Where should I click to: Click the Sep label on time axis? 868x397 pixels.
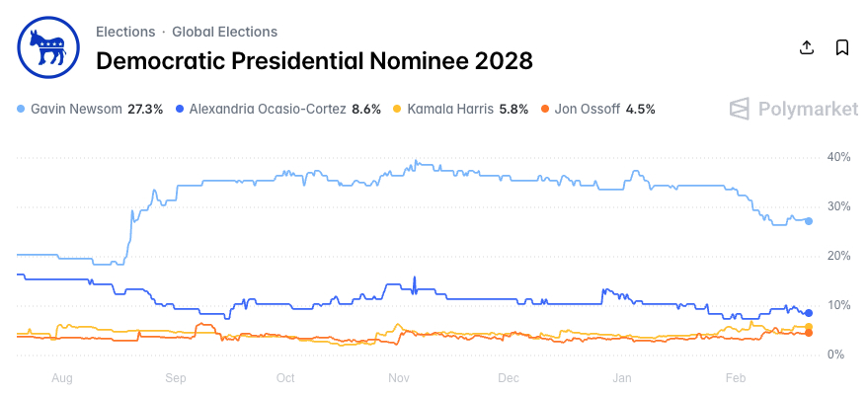[x=176, y=378]
